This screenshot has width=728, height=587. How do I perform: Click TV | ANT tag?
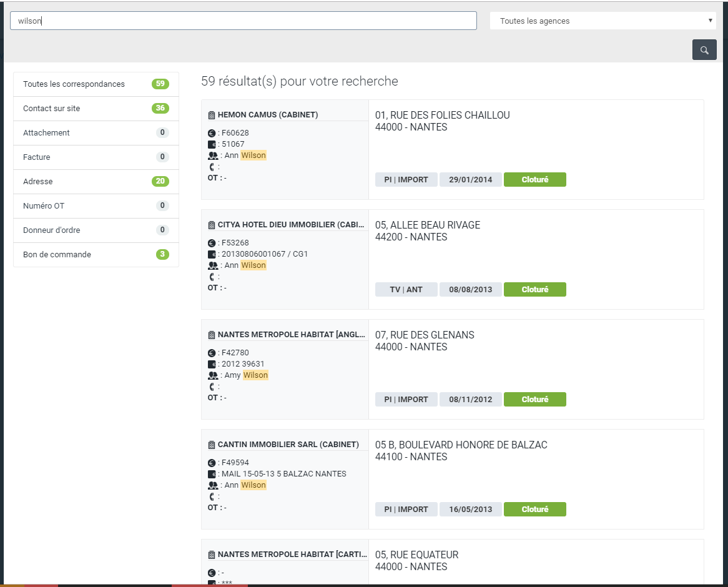pyautogui.click(x=406, y=290)
